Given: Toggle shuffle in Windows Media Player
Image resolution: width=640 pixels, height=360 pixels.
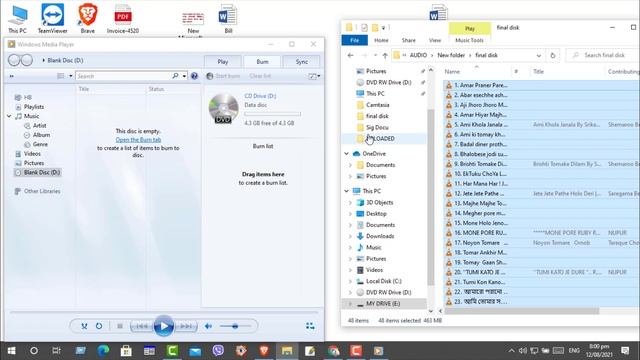Looking at the screenshot, I should click(x=84, y=326).
